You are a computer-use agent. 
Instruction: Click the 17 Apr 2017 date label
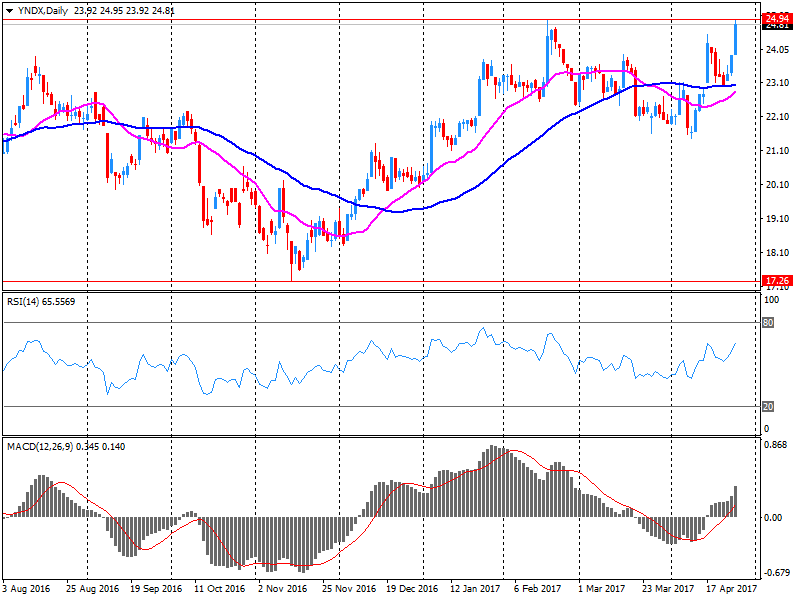tap(731, 588)
